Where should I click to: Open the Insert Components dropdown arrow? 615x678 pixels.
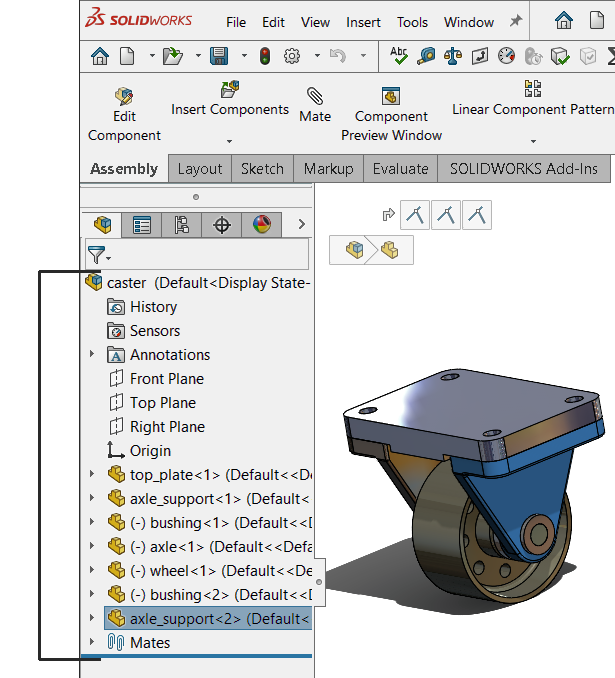pyautogui.click(x=229, y=141)
